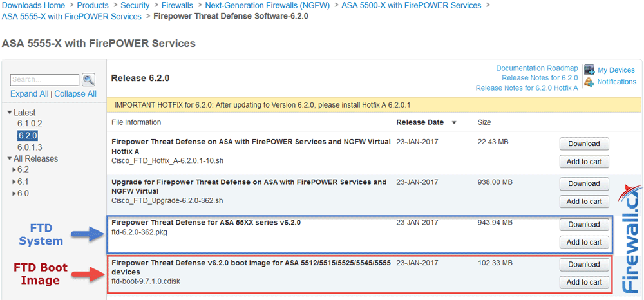Click Firepower Threat Defense for ASA 55XX title
The image size is (644, 300).
[206, 223]
